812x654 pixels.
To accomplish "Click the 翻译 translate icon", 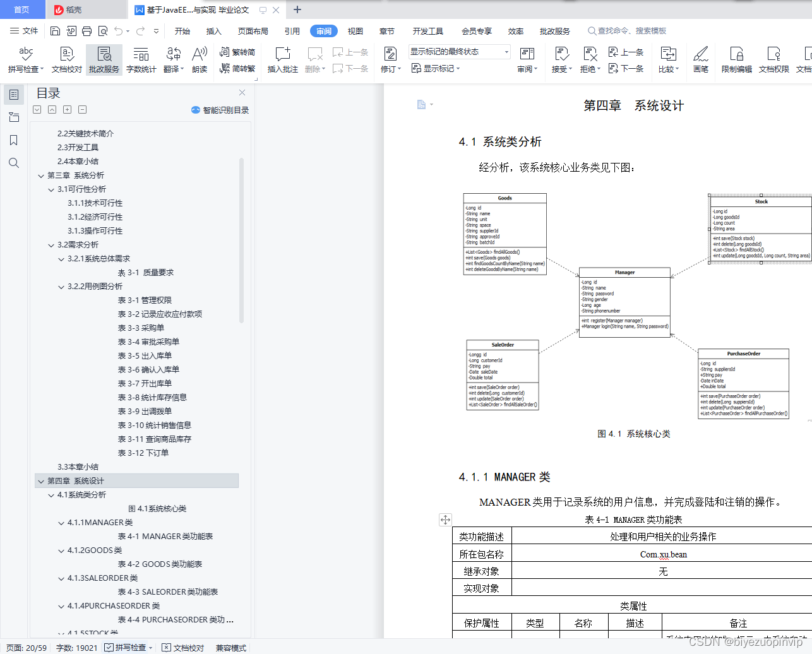I will click(x=172, y=61).
